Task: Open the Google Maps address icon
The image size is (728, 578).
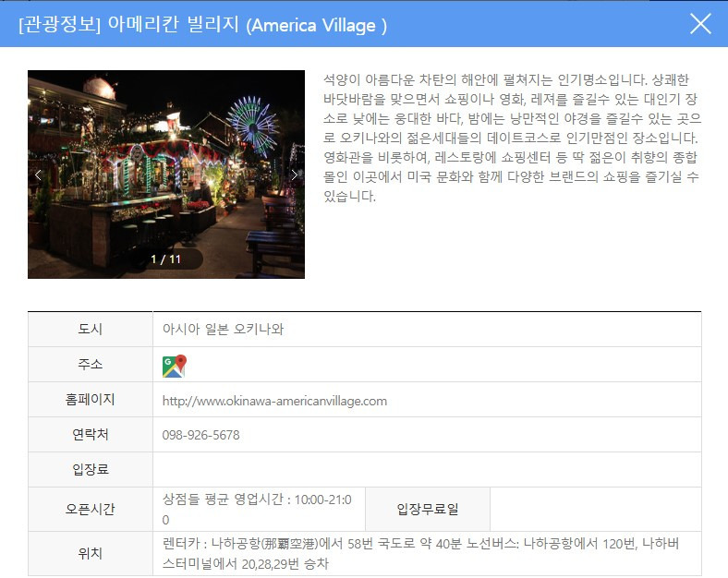Action: coord(174,366)
